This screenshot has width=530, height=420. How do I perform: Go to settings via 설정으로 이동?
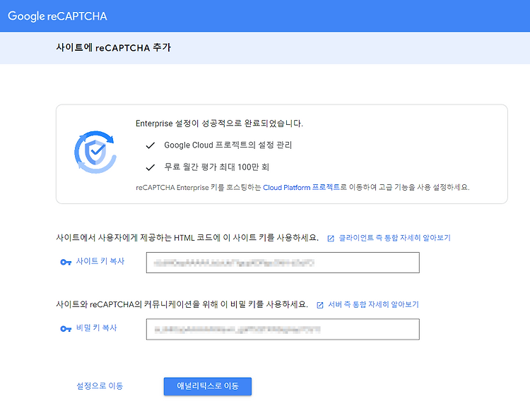tap(100, 386)
